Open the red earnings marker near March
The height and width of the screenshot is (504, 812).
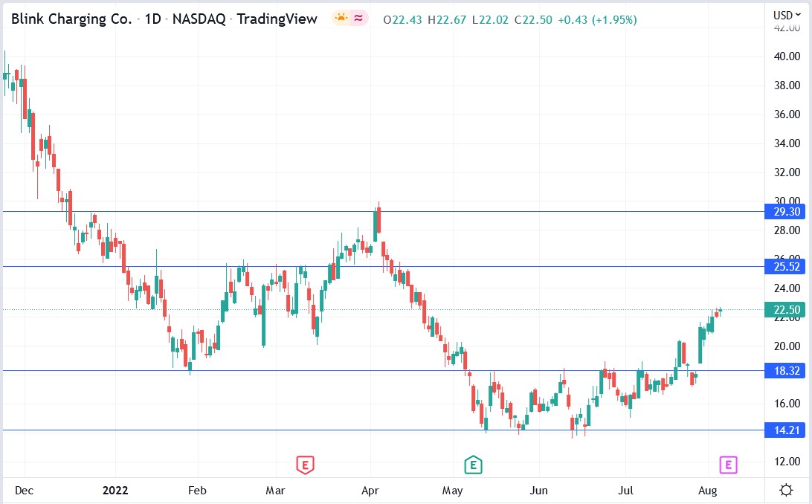[304, 465]
